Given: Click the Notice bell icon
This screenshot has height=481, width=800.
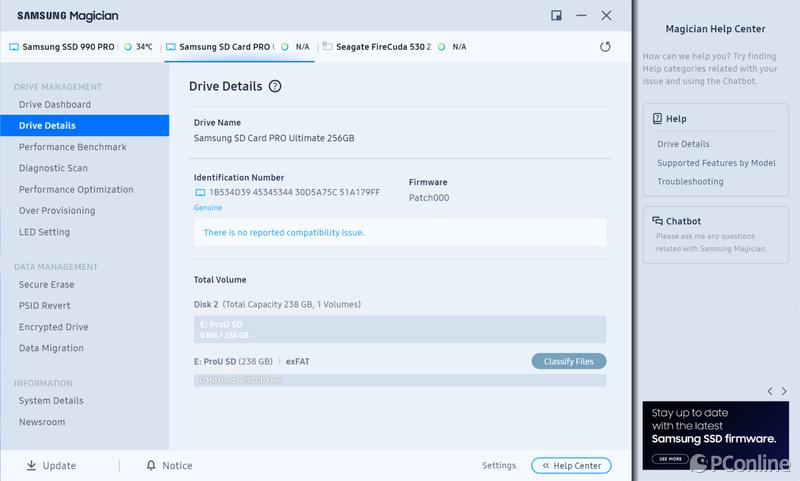Looking at the screenshot, I should pos(151,465).
